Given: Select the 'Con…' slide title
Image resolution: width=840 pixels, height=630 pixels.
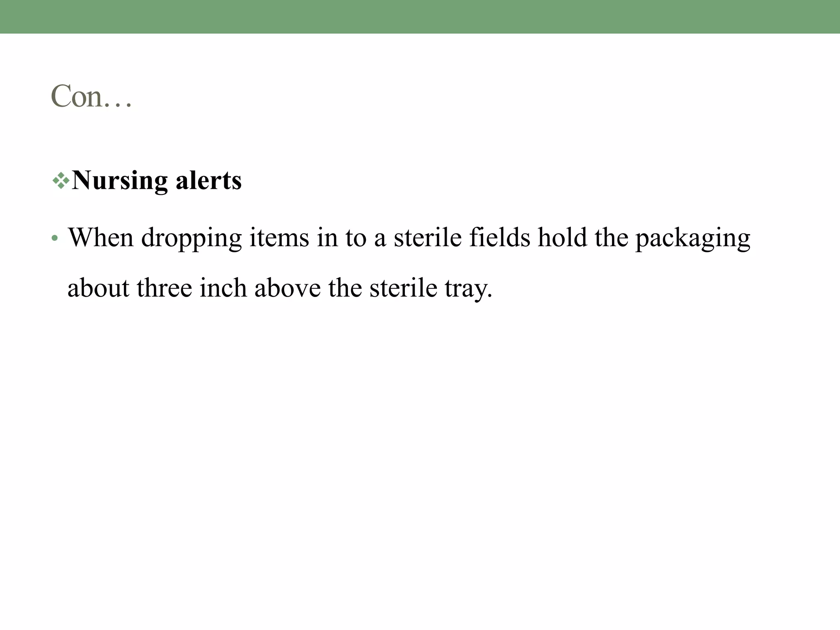Looking at the screenshot, I should pyautogui.click(x=91, y=96).
